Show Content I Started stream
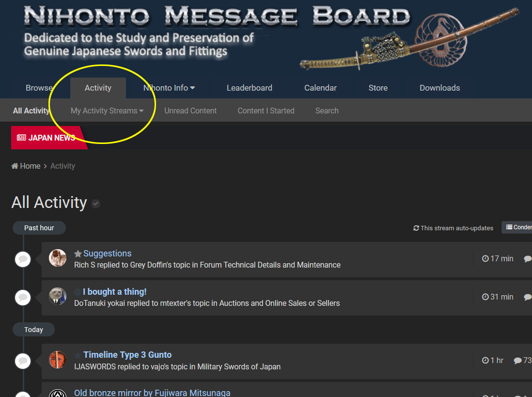 point(266,111)
